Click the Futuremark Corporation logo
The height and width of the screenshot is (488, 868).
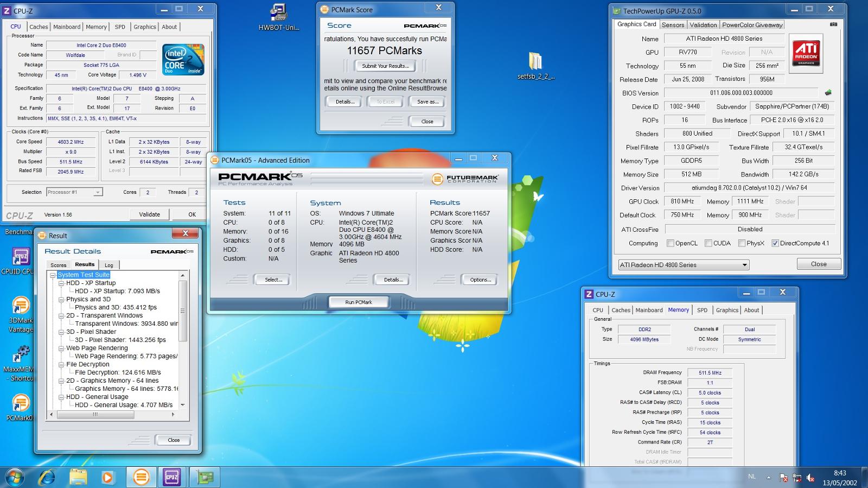tap(465, 179)
